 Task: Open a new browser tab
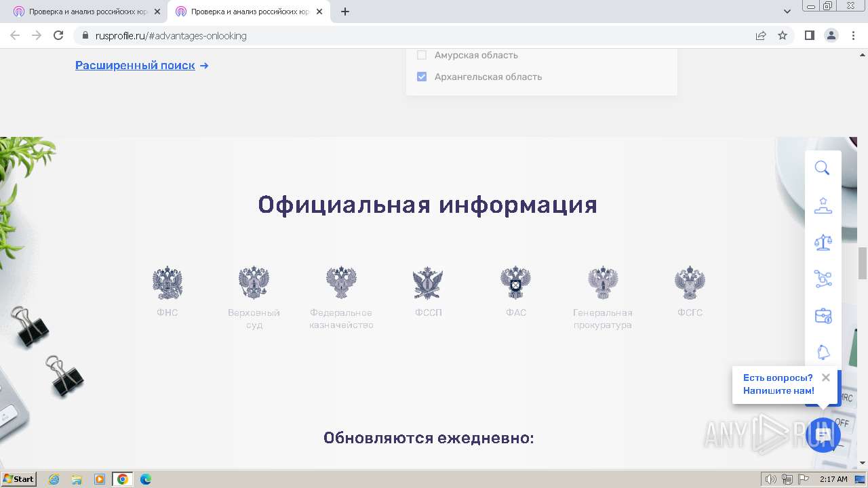click(x=345, y=12)
